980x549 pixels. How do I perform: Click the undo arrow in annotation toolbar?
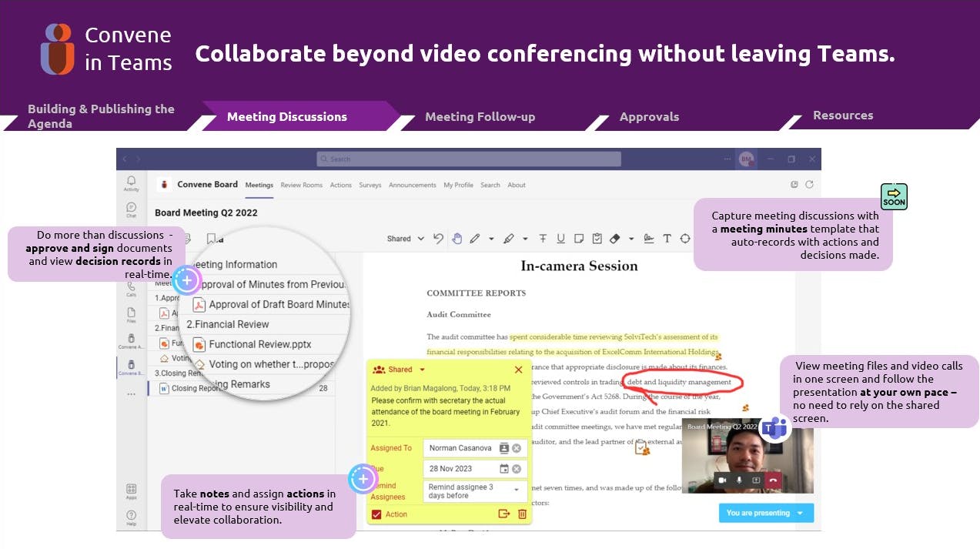(x=439, y=239)
